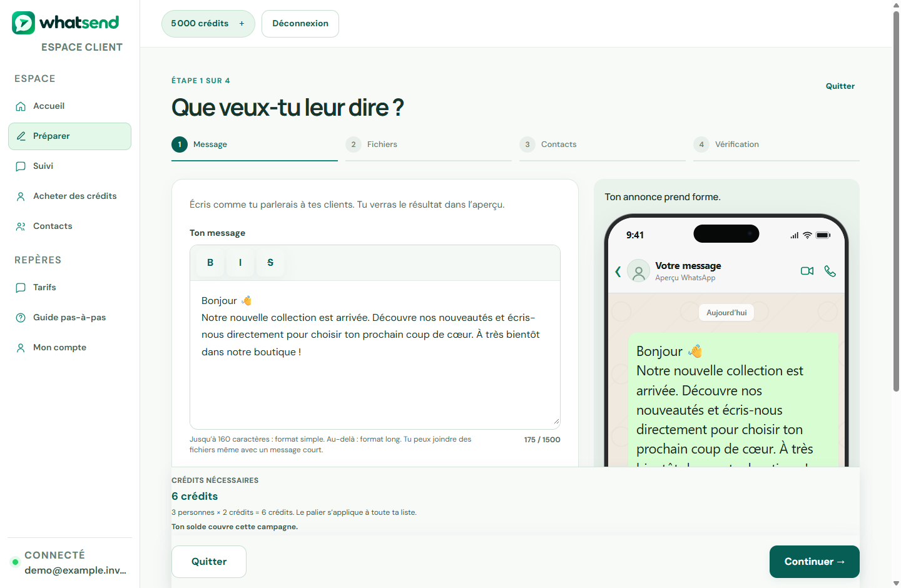Open Mon compte in the sidebar
Viewport: 901px width, 588px height.
point(69,348)
